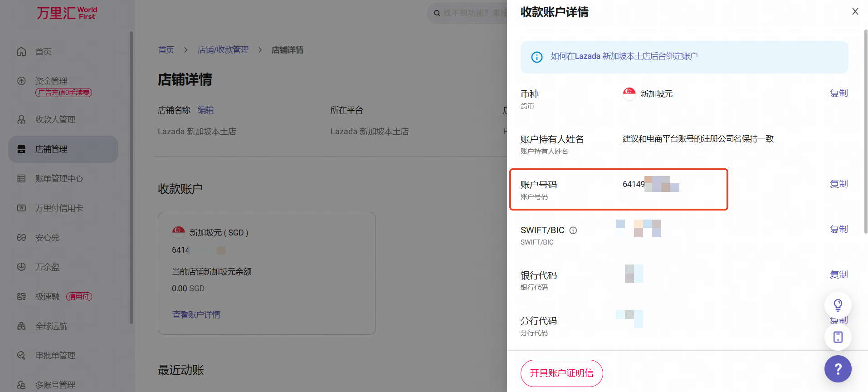Close the 收款账户详情 panel
The height and width of the screenshot is (392, 868).
855,11
